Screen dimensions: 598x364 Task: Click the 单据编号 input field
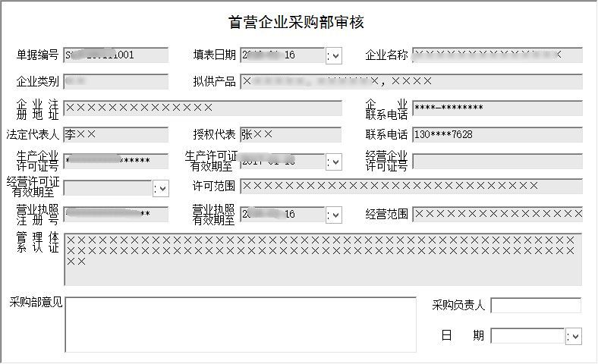tap(116, 55)
